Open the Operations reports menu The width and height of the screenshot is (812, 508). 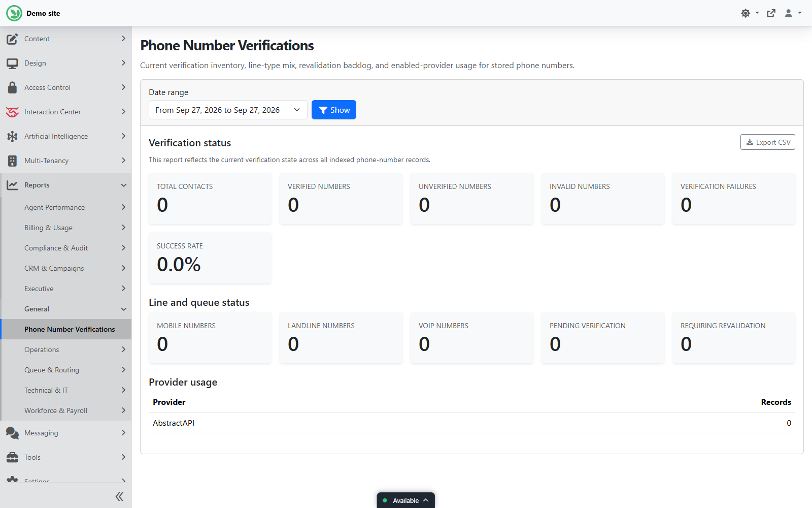66,350
